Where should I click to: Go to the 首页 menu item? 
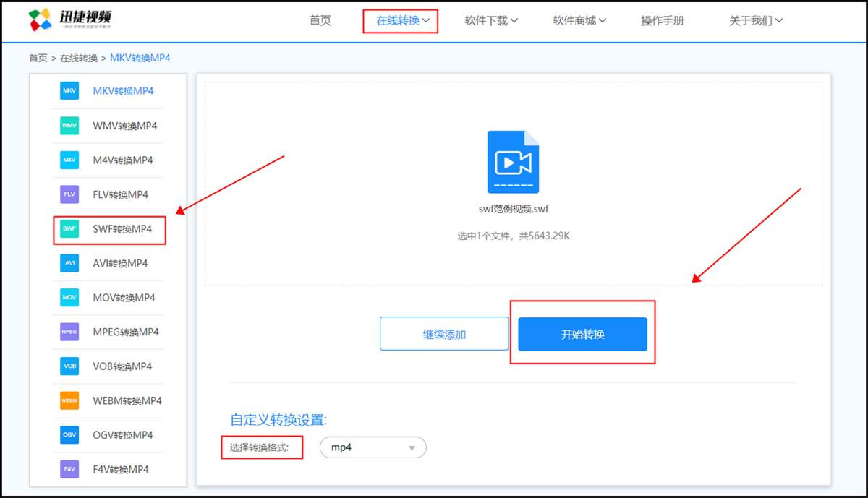click(x=320, y=20)
